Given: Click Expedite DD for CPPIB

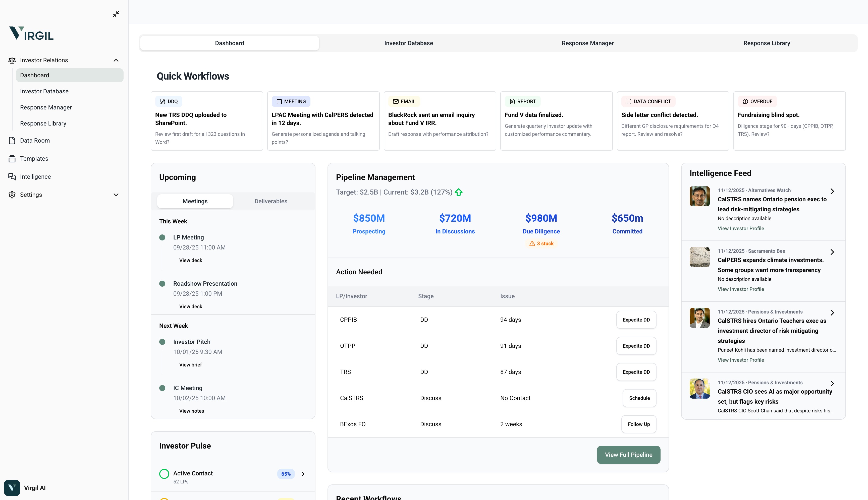Looking at the screenshot, I should [x=636, y=320].
